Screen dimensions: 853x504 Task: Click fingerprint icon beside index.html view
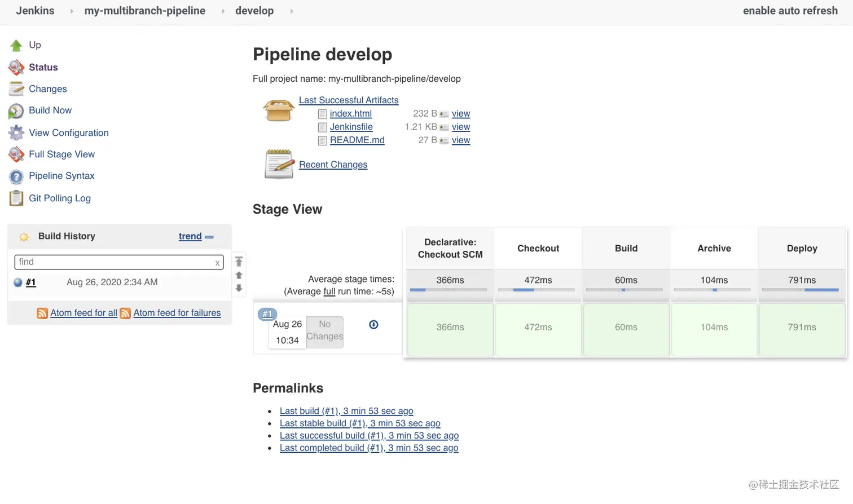coord(444,114)
